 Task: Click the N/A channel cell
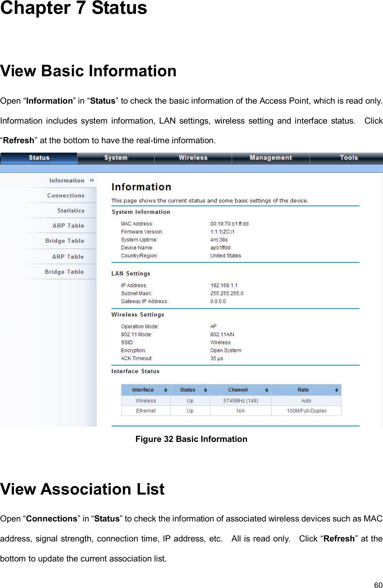[240, 411]
